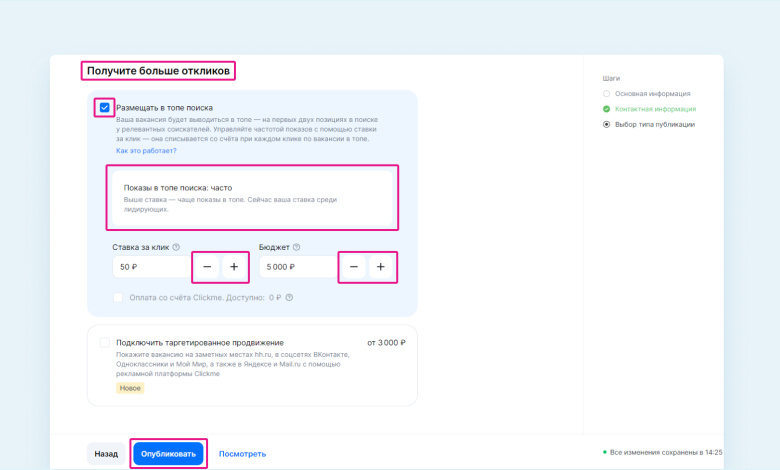Focus the Бюджет amount field
The image size is (780, 470).
(296, 267)
